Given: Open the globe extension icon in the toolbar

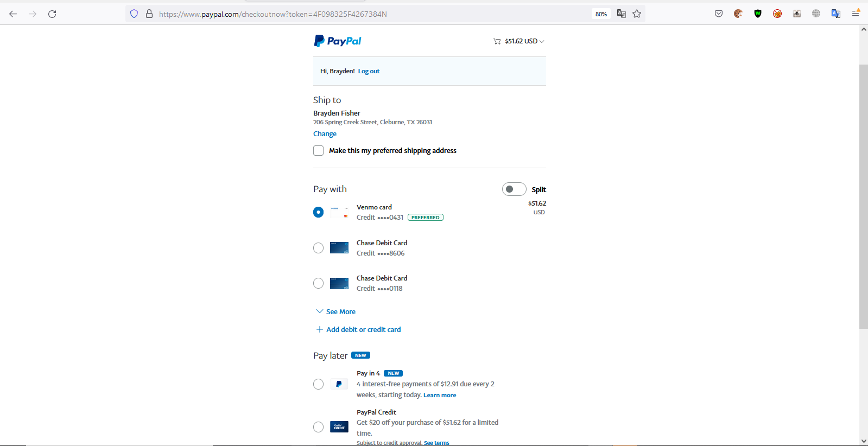Looking at the screenshot, I should [816, 14].
